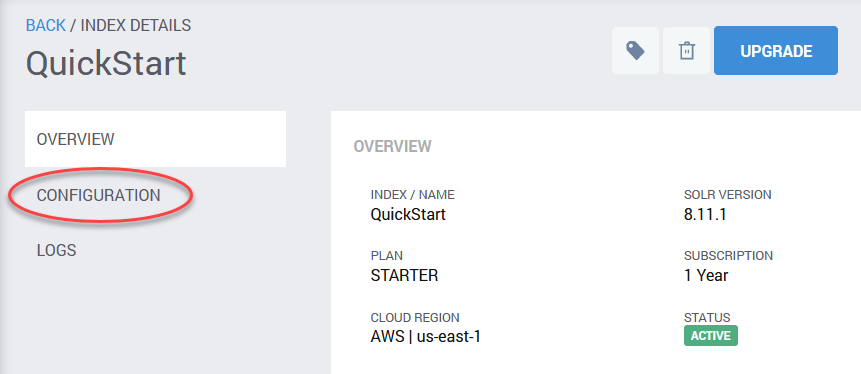Open the CONFIGURATION section in the sidebar
Screen dimensions: 861x374
click(x=99, y=195)
